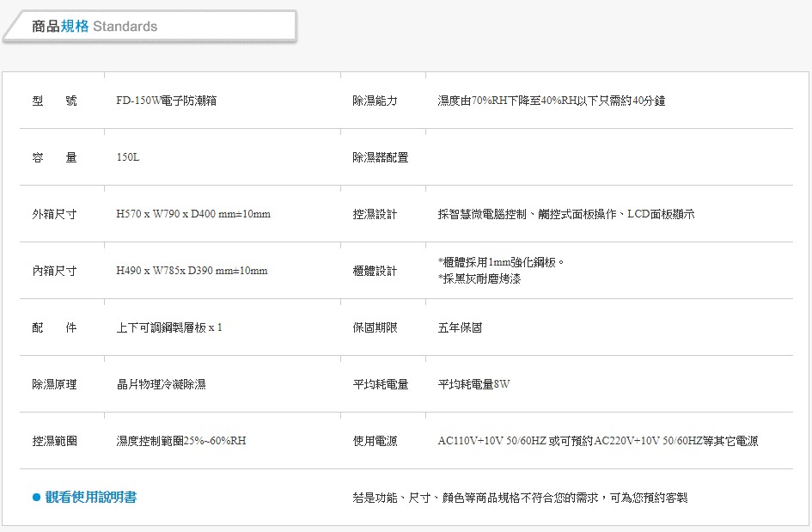Click the AC110V power supply specification text

tap(597, 441)
